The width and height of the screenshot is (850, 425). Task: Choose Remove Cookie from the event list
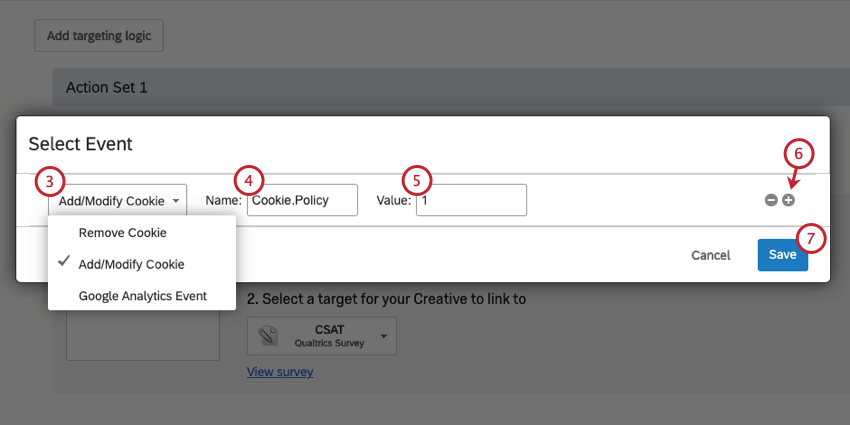[122, 232]
